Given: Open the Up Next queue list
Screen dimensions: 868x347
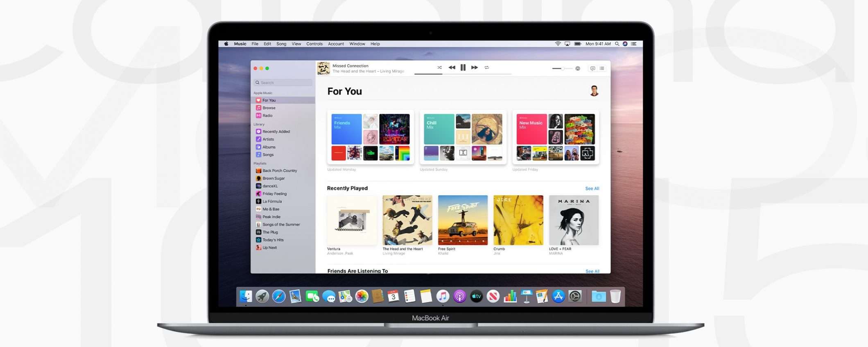Looking at the screenshot, I should pyautogui.click(x=602, y=68).
